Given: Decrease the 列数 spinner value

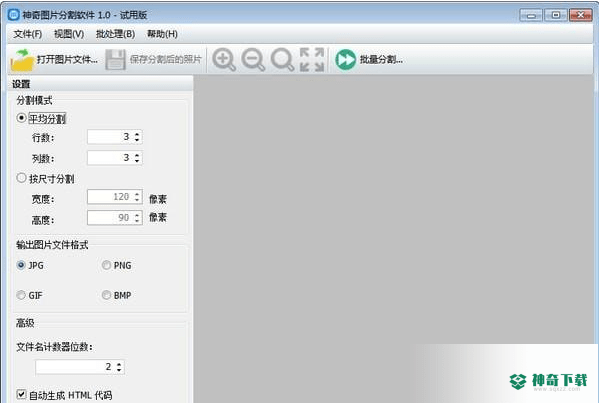Looking at the screenshot, I should tap(137, 160).
